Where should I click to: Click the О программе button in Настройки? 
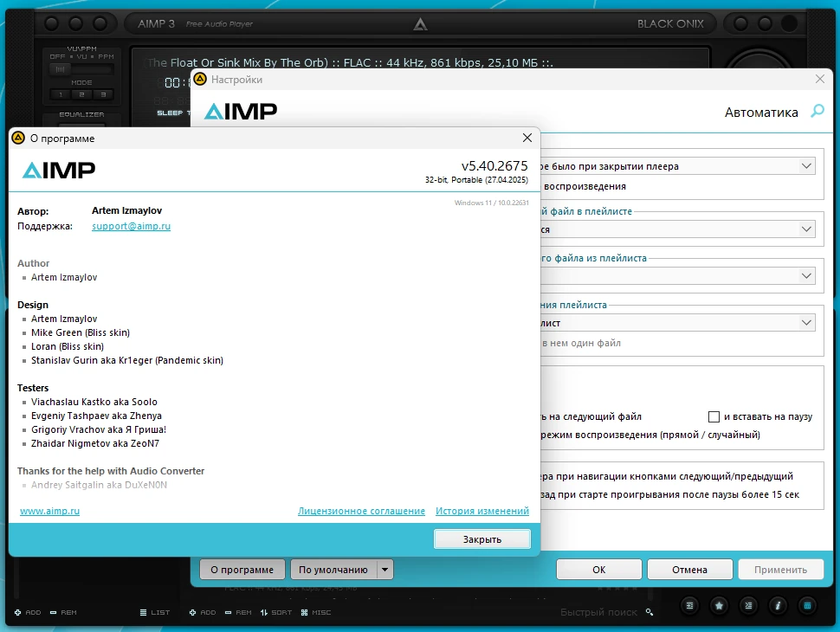pyautogui.click(x=242, y=570)
